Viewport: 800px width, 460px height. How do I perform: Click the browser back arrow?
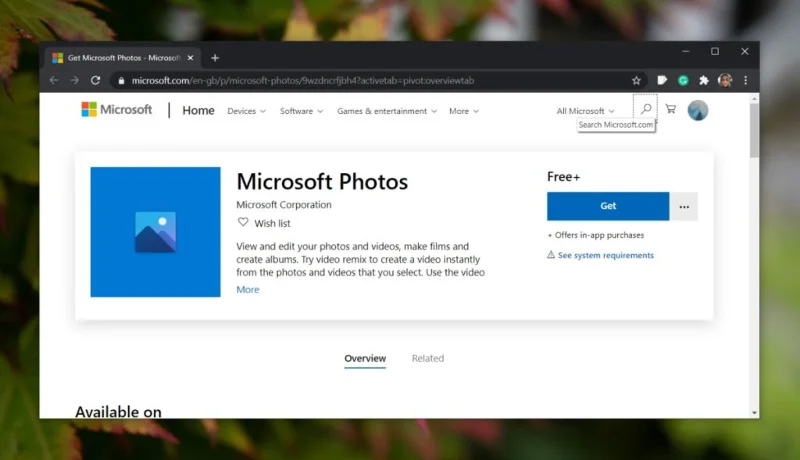54,80
